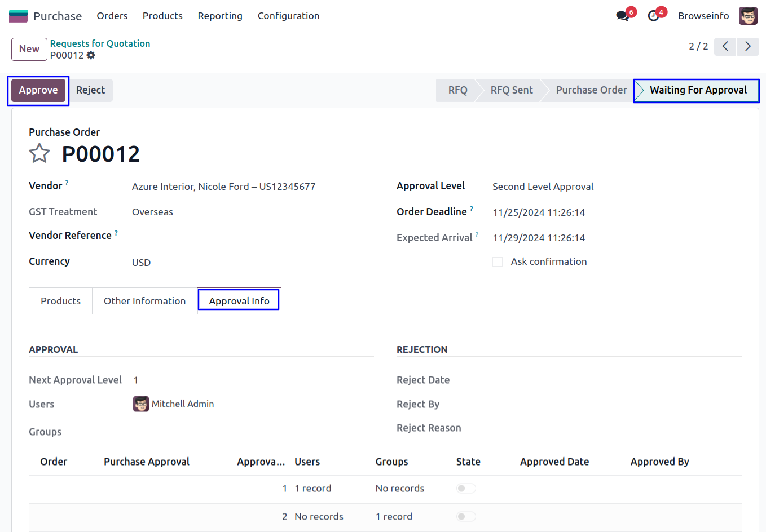Open the gear actions menu beside P00012

click(91, 55)
